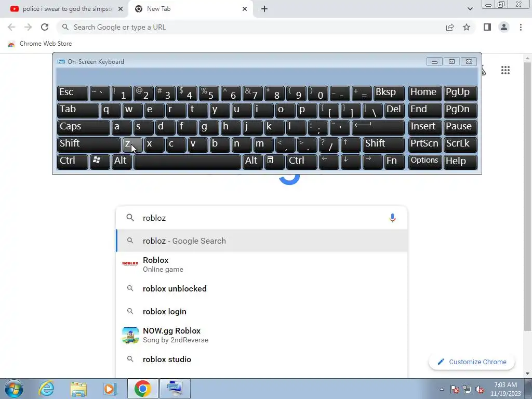Screen dimensions: 532x399
Task: Click the voice search microphone icon
Action: pos(392,218)
